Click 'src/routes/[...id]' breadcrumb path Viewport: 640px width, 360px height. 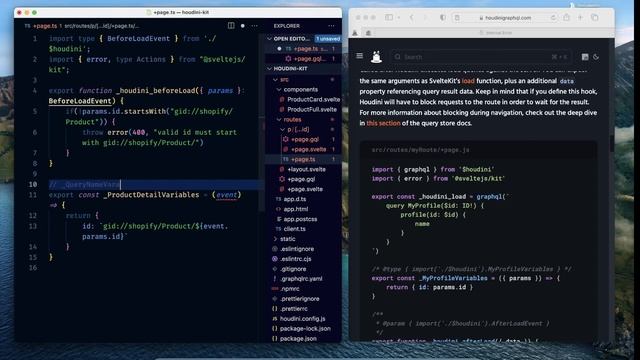tap(102, 26)
